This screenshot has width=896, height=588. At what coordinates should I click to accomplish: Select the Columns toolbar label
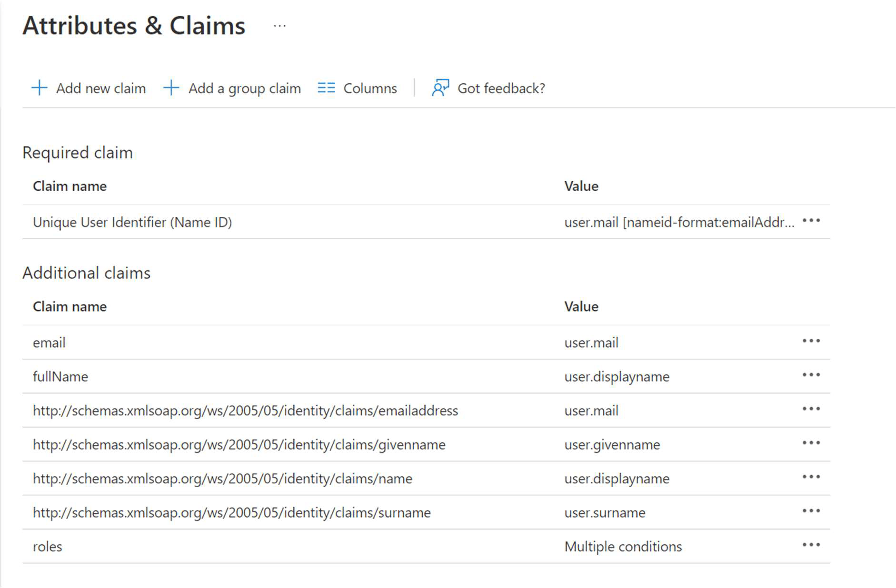tap(370, 88)
